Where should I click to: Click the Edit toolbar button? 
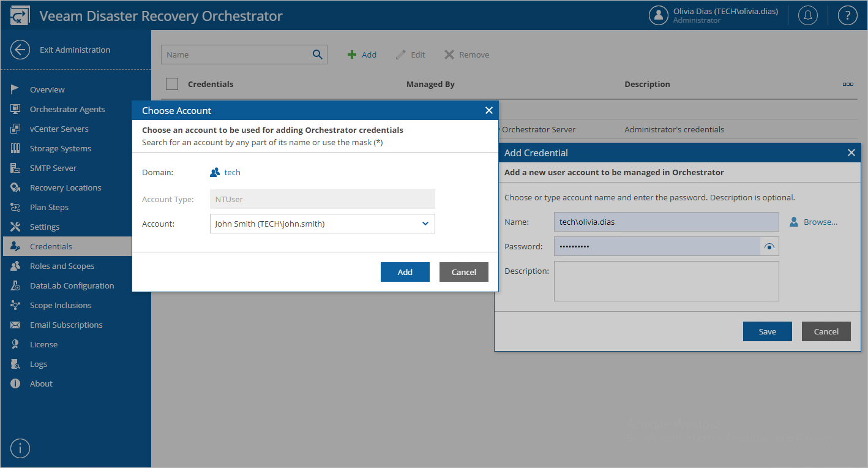[410, 55]
